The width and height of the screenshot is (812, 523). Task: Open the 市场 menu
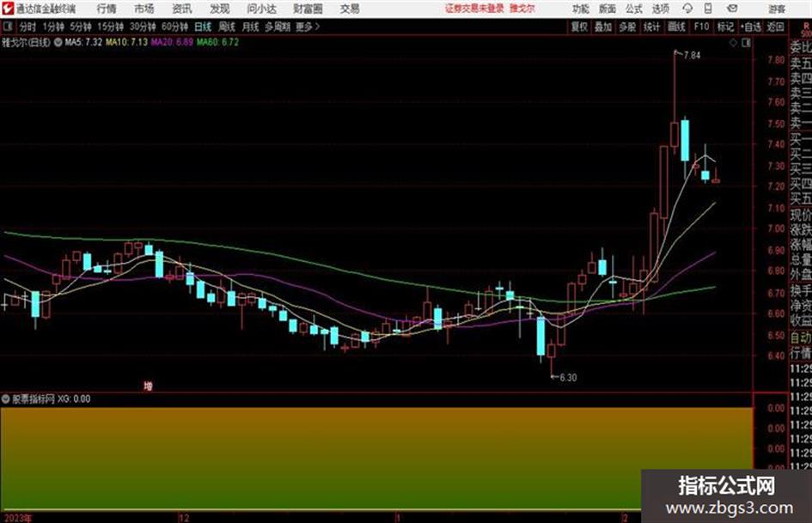point(144,9)
